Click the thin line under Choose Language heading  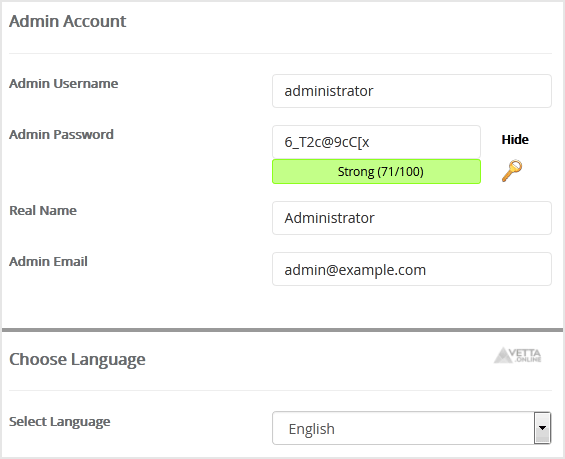click(280, 390)
